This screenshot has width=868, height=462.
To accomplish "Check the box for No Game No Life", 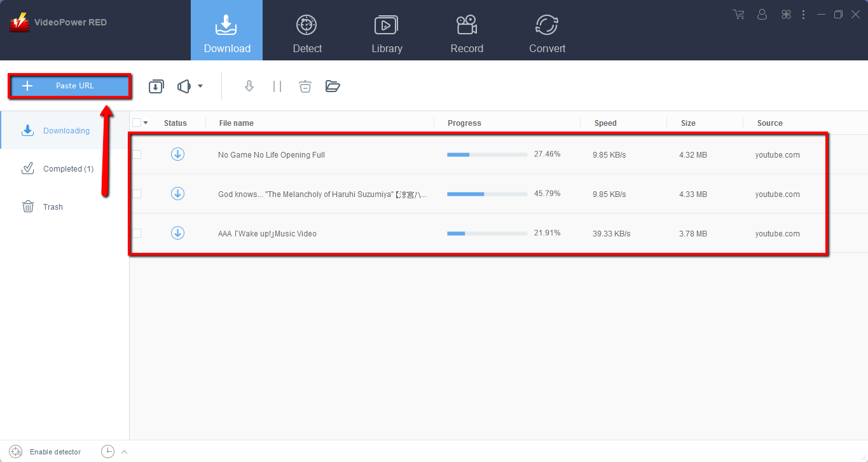I will 137,154.
